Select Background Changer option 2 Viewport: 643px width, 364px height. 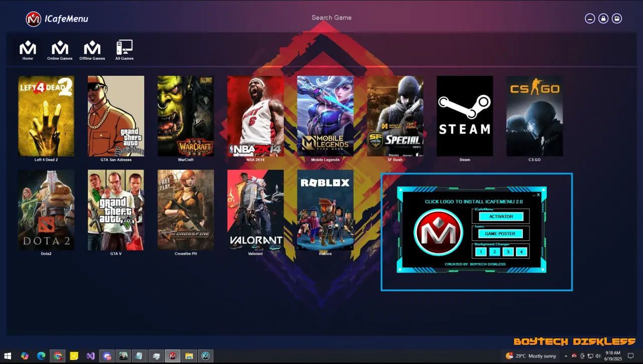pyautogui.click(x=494, y=252)
